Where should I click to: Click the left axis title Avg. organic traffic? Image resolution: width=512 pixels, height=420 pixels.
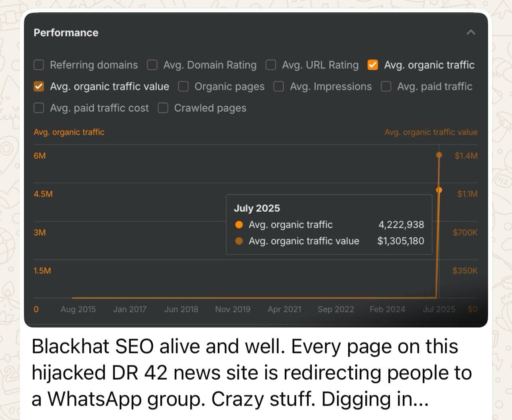point(69,132)
